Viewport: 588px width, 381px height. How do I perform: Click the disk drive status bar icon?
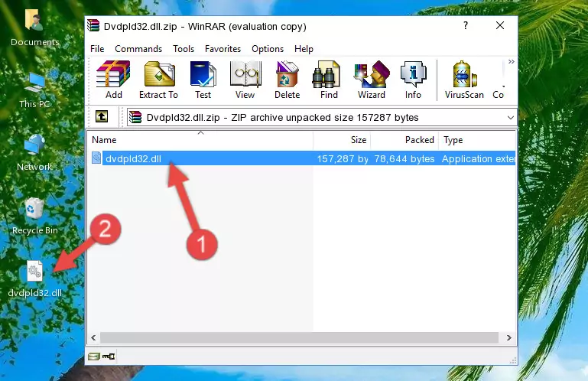pos(94,357)
